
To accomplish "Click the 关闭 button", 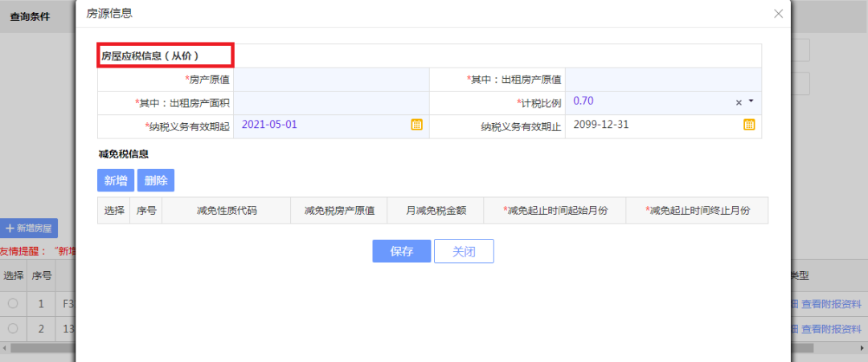I will (x=464, y=251).
